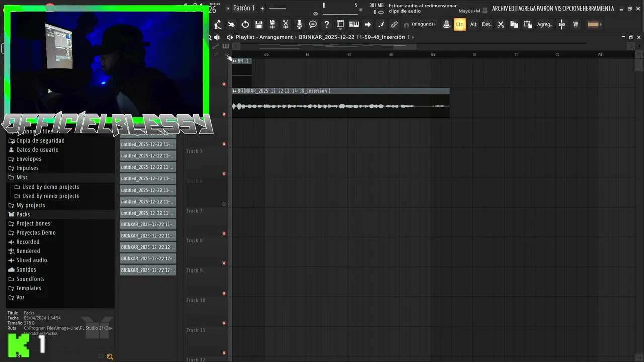Image resolution: width=644 pixels, height=362 pixels.
Task: Click the Agreg.. button in toolbar
Action: 544,24
